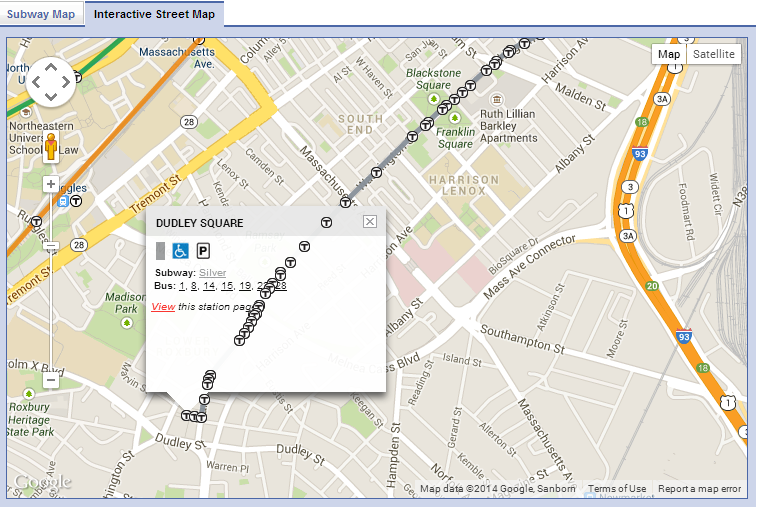757x509 pixels.
Task: Click the T marker on the Massachusetts Ave street label
Action: click(345, 202)
